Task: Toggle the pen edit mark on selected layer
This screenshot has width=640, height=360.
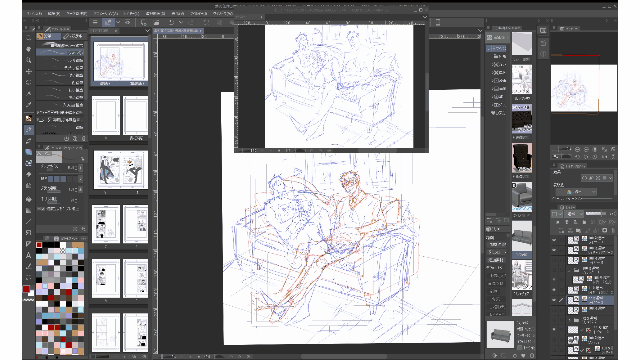Action: tap(561, 300)
